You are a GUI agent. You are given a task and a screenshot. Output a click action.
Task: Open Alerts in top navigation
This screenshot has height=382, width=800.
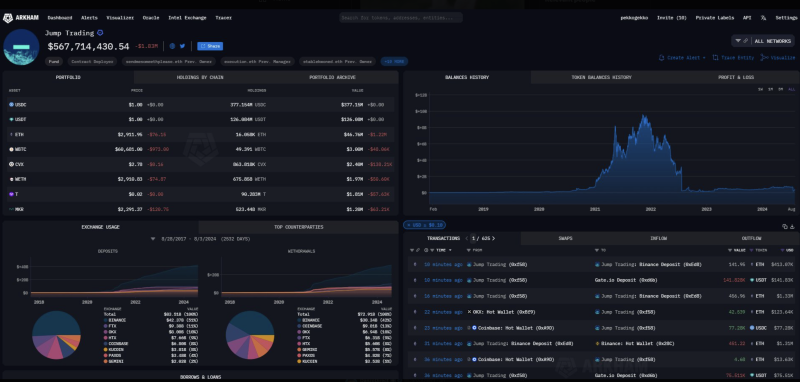click(89, 18)
